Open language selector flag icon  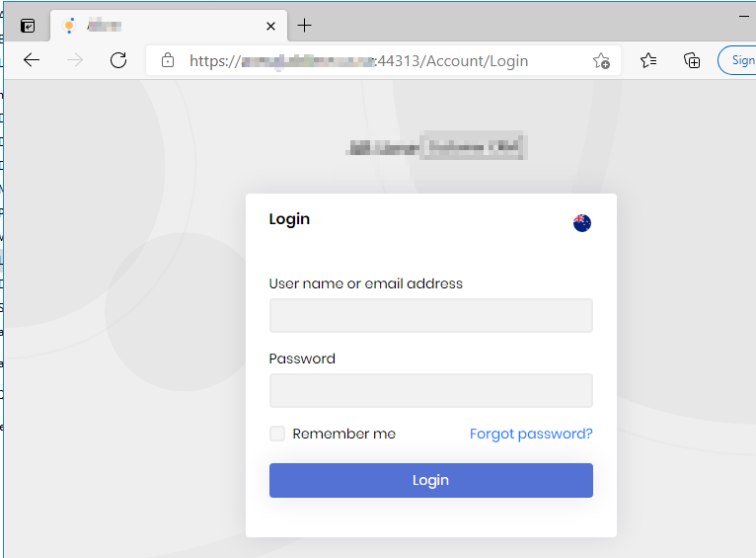[x=582, y=223]
